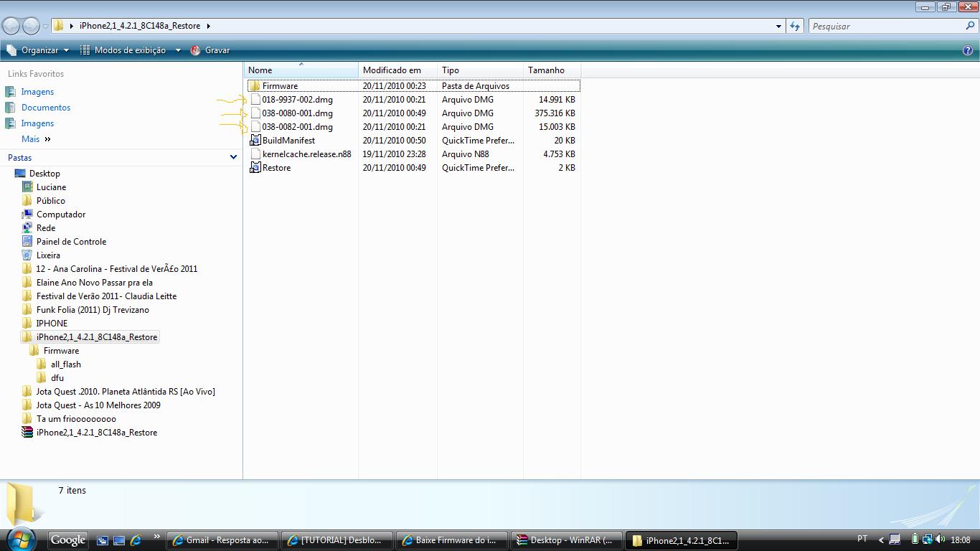Click 18:08 clock in system tray
Screen dimensions: 980x551
[961, 540]
